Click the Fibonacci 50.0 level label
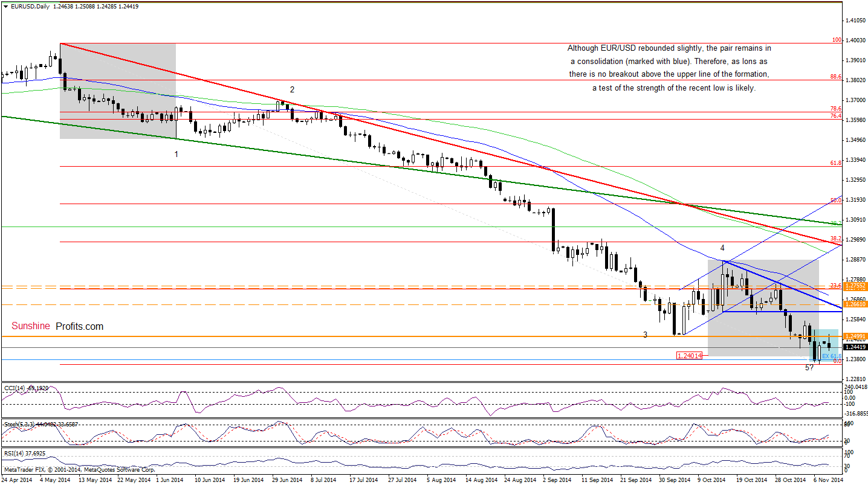868x485 pixels. click(x=837, y=200)
